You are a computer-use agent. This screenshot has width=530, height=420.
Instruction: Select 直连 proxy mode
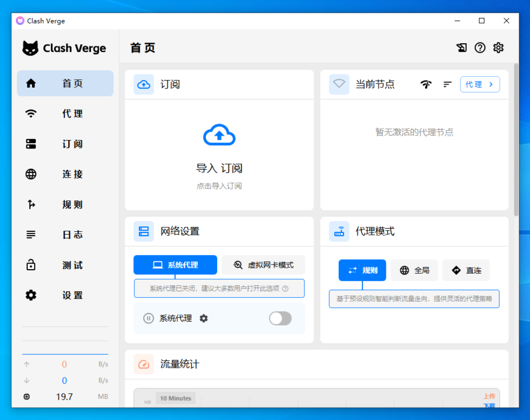click(466, 271)
